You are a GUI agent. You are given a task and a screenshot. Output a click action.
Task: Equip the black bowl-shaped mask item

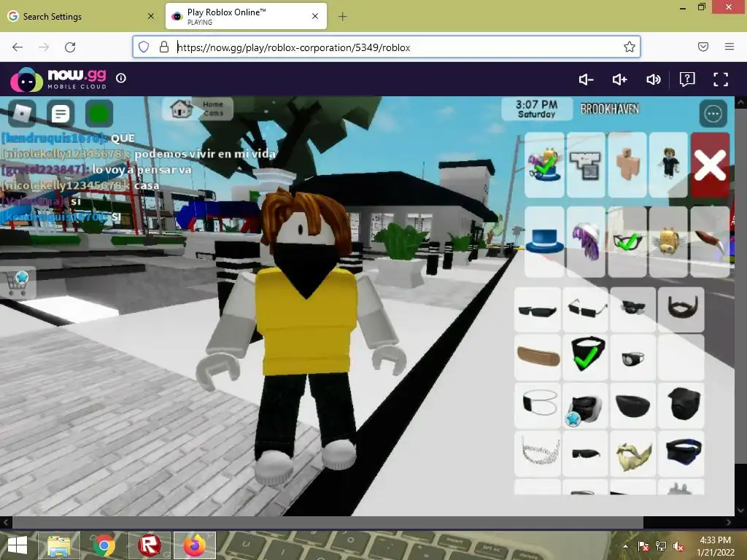click(x=633, y=405)
